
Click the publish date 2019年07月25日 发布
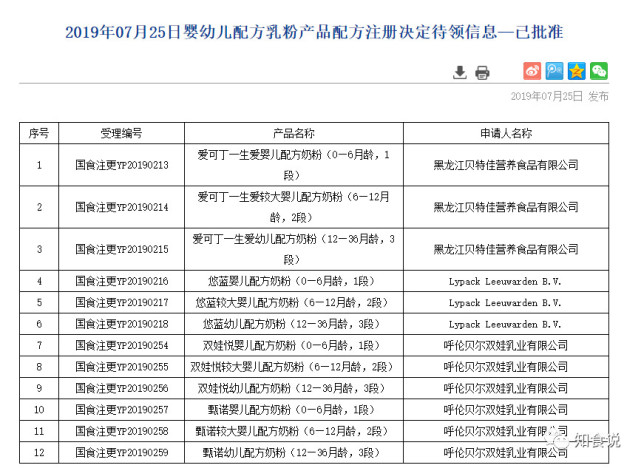(559, 96)
